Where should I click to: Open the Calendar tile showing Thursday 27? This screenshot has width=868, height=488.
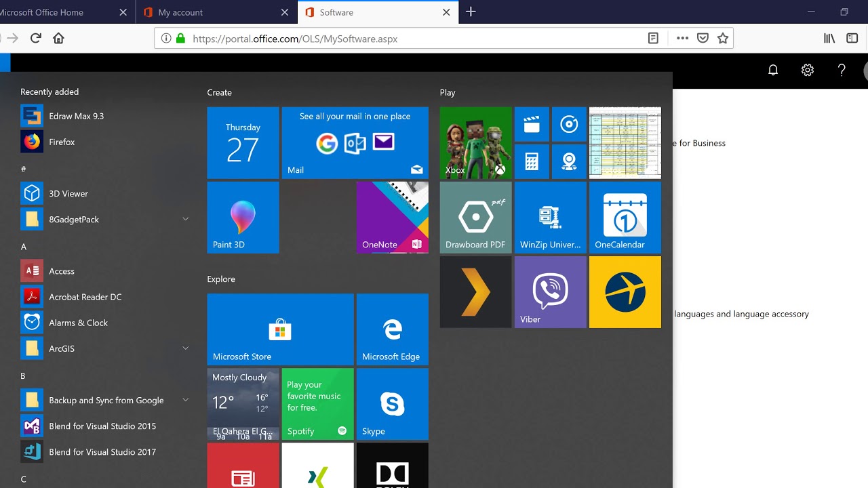[243, 143]
